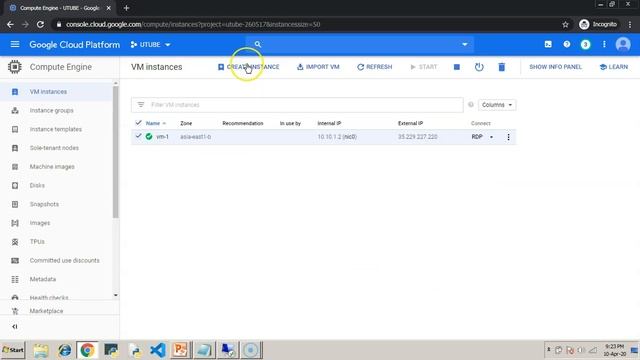Open the UTUBE project selector dropdown
The width and height of the screenshot is (640, 360).
pos(150,44)
